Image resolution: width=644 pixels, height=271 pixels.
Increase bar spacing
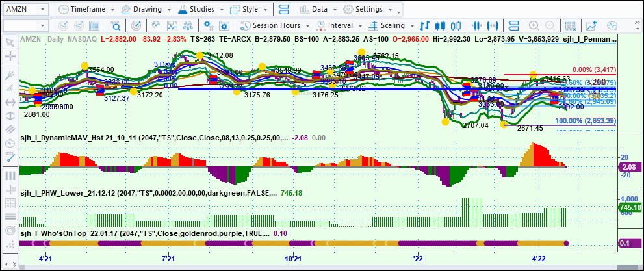point(492,25)
